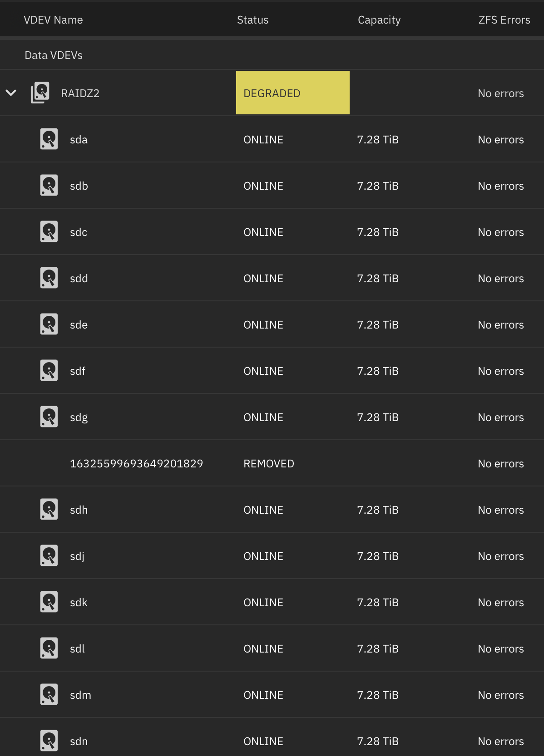Select the sdm disk name
This screenshot has width=544, height=756.
point(80,695)
